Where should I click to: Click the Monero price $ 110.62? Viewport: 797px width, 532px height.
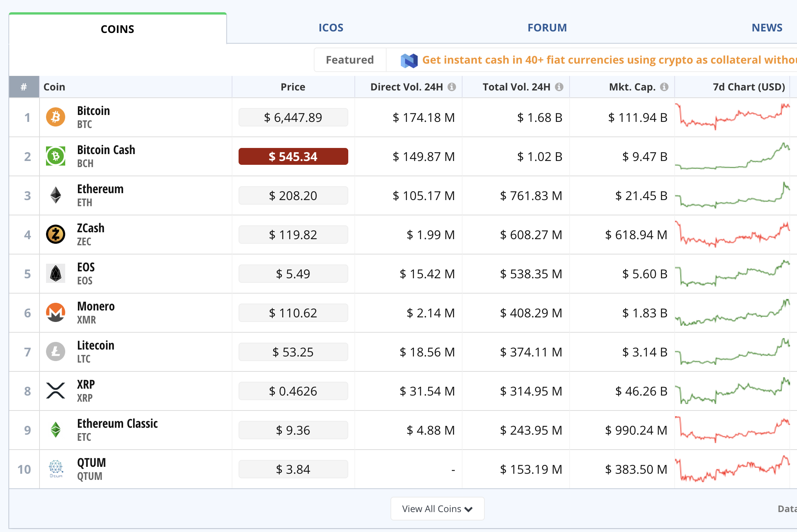tap(293, 313)
